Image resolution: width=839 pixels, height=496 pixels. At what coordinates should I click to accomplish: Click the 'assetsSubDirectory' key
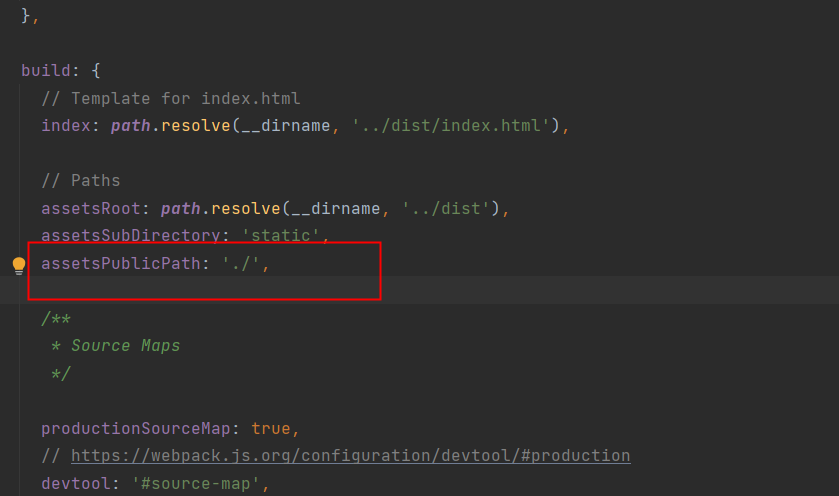click(x=131, y=235)
